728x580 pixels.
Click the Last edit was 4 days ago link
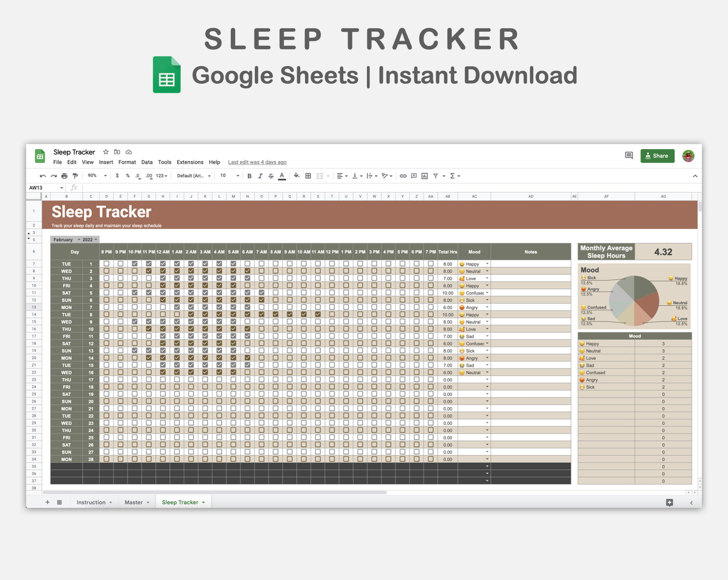pos(257,162)
